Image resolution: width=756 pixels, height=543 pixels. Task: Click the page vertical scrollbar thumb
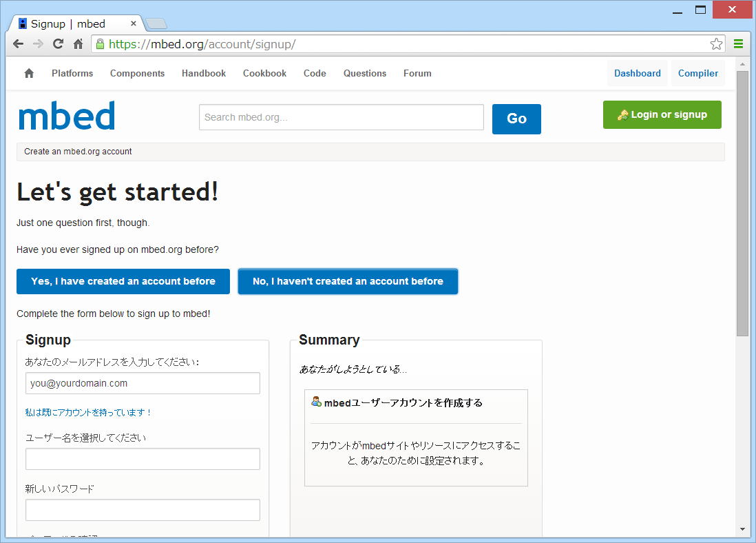click(x=742, y=203)
